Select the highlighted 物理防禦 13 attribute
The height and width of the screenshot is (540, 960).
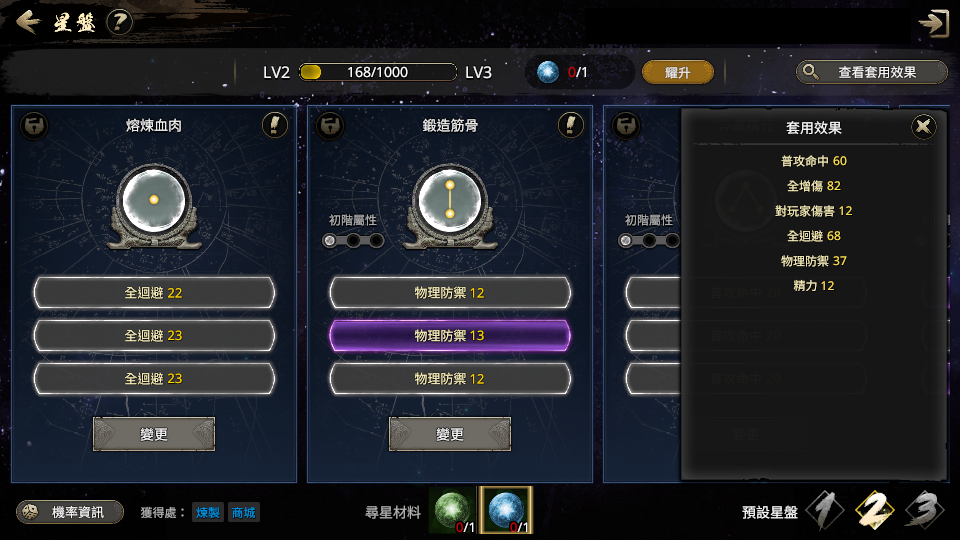(x=450, y=336)
